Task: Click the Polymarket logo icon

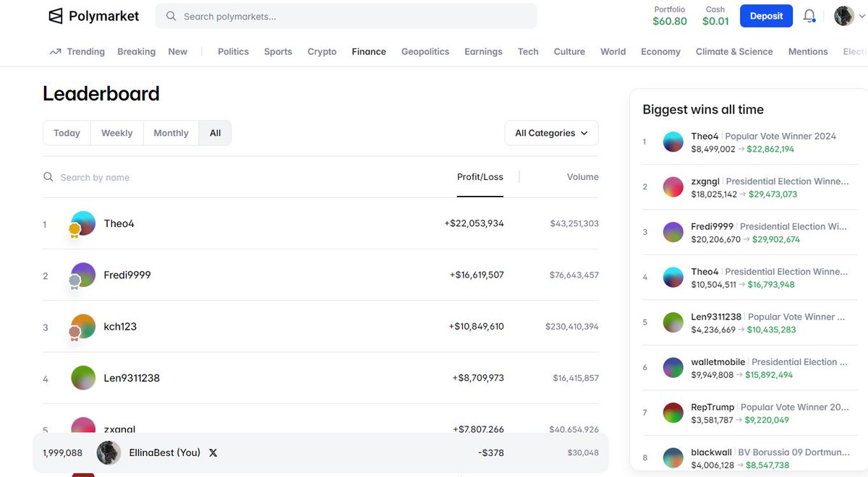Action: point(56,16)
